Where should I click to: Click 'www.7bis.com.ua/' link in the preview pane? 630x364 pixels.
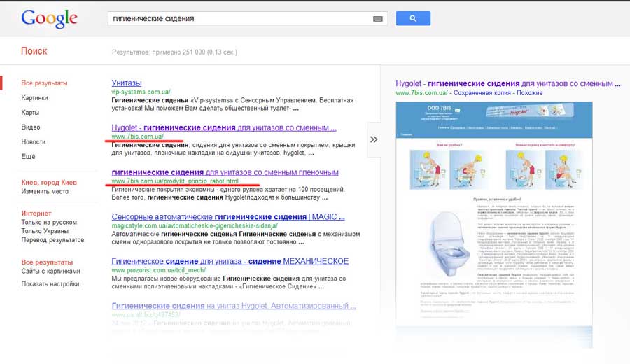click(421, 93)
